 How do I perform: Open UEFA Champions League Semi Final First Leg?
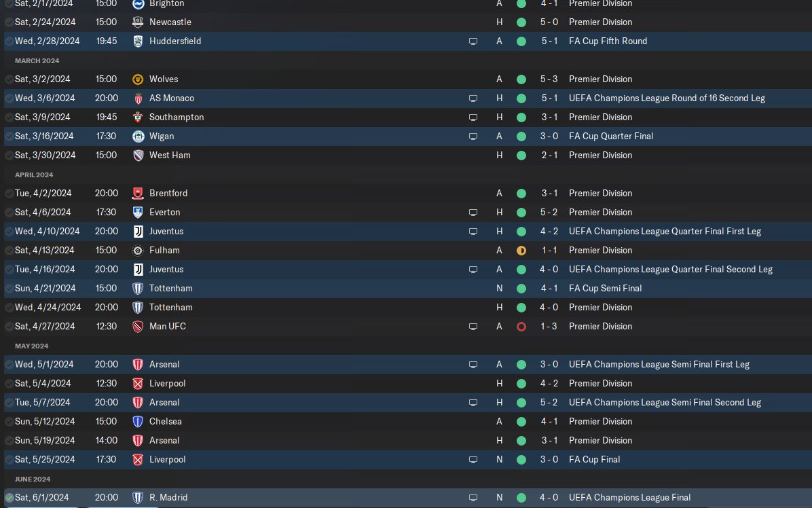pyautogui.click(x=659, y=365)
